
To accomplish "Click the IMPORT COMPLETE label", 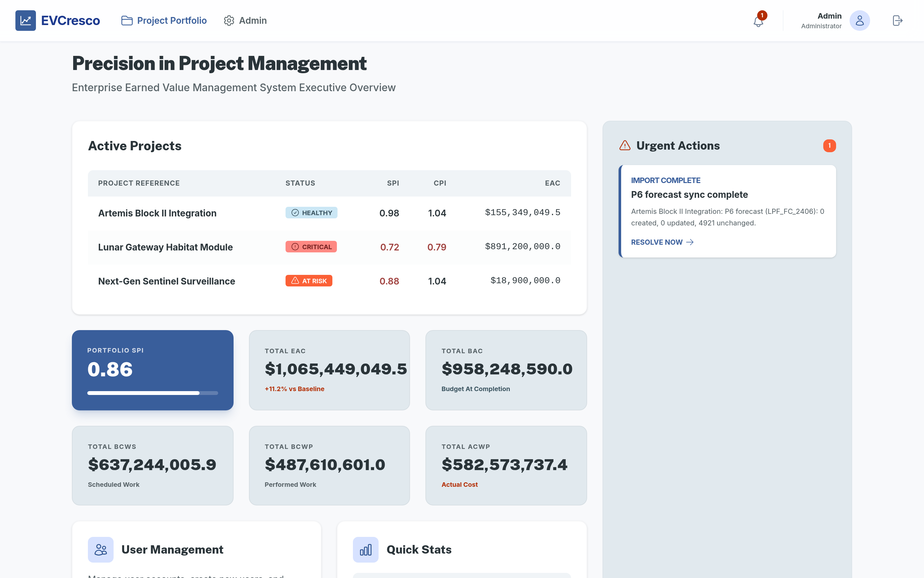I will pos(665,180).
